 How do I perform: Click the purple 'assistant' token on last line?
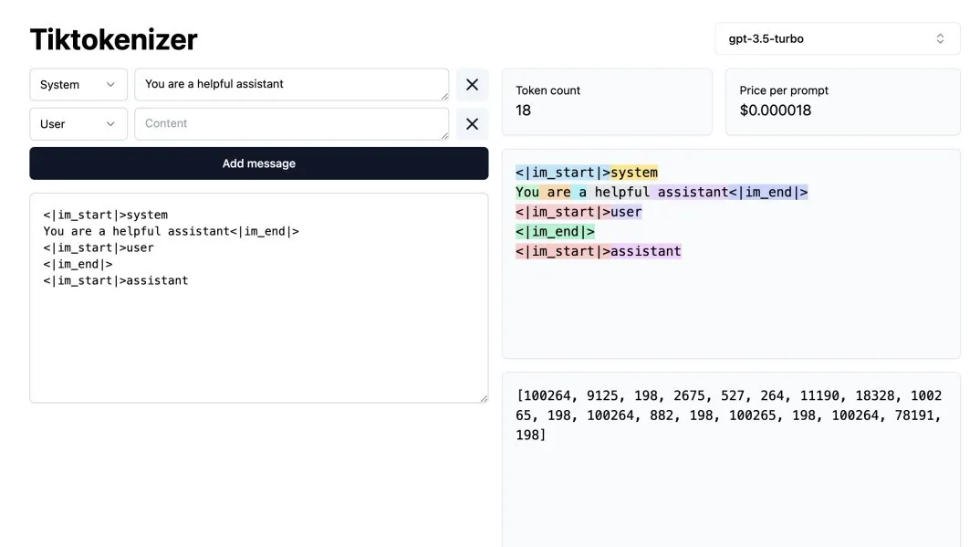tap(646, 251)
